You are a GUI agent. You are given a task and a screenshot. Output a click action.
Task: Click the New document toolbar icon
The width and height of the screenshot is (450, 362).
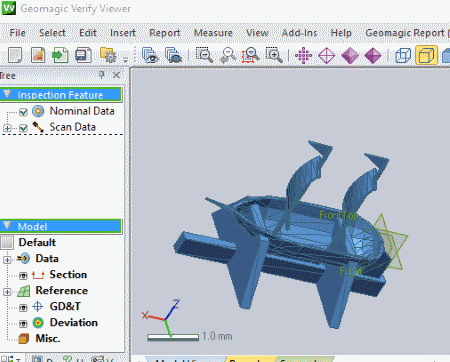click(15, 55)
